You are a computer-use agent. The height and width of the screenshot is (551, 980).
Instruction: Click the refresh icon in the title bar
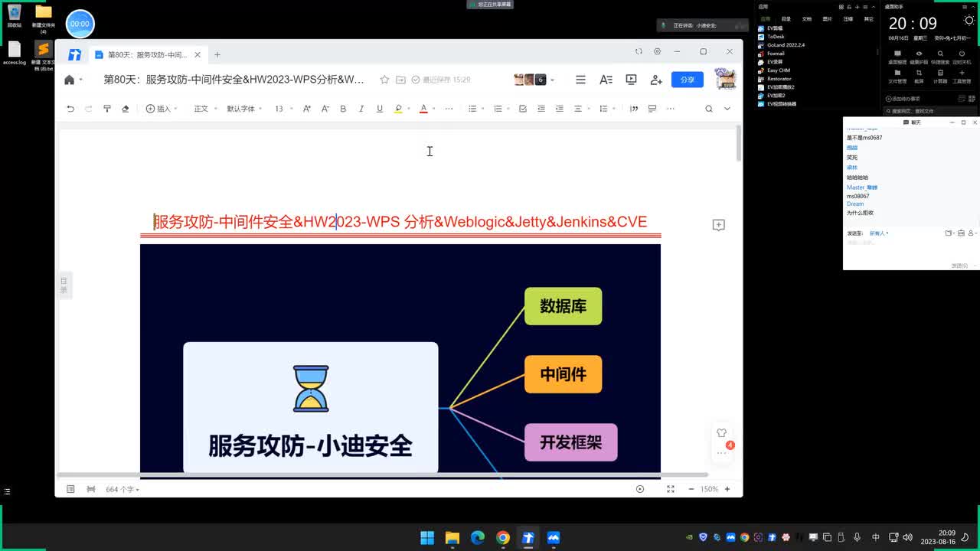click(639, 51)
